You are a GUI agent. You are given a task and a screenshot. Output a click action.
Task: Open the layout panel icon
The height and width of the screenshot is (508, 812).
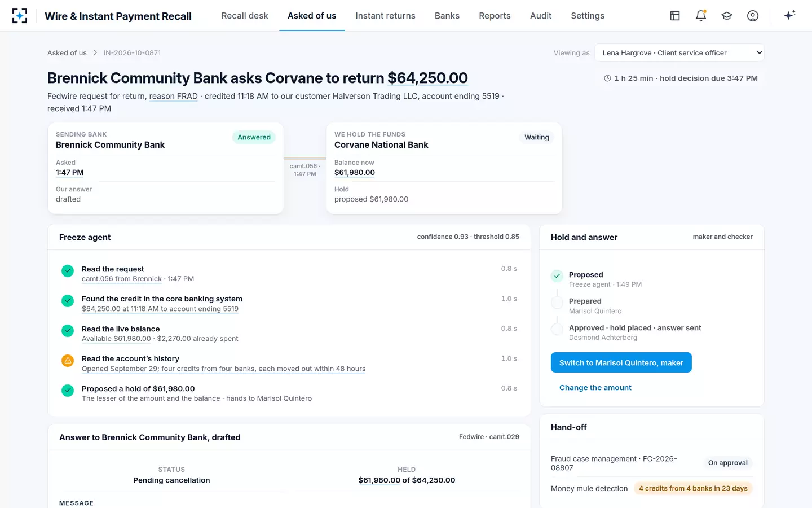click(x=675, y=16)
